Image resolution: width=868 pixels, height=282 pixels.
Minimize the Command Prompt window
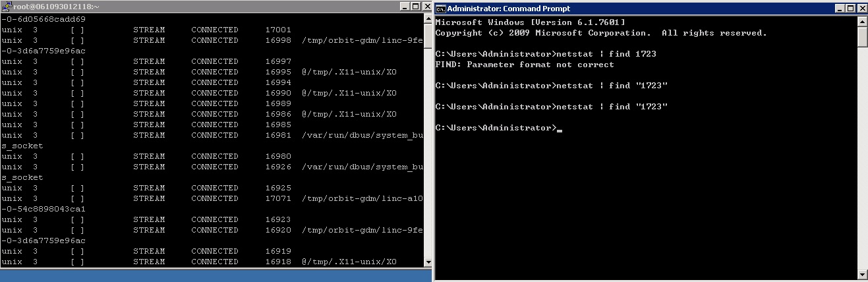(840, 9)
